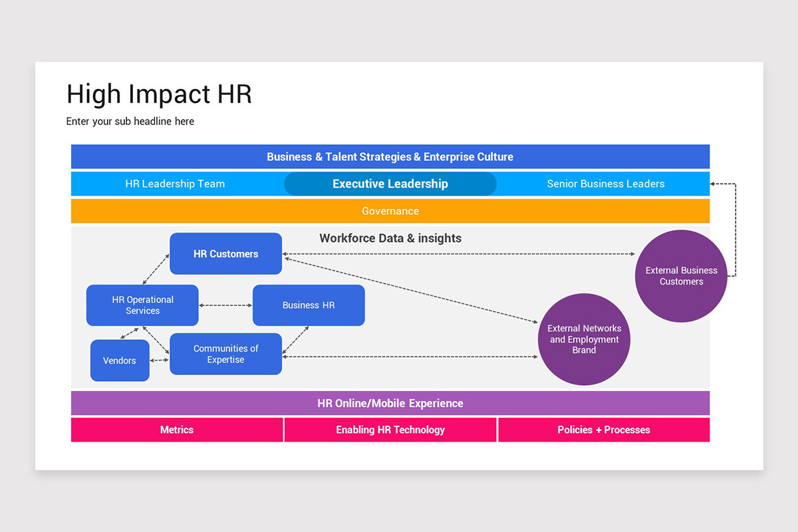Select the Governance bar
Image resolution: width=798 pixels, height=532 pixels.
point(390,210)
